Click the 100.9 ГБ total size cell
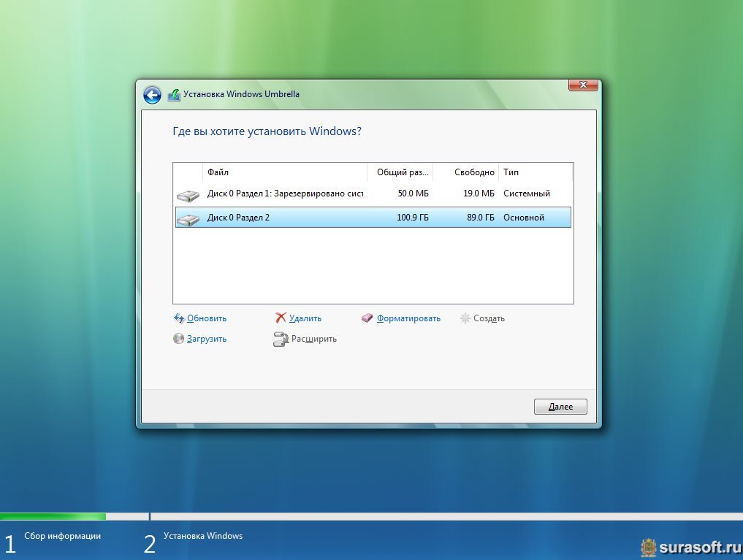The height and width of the screenshot is (560, 743). point(412,218)
